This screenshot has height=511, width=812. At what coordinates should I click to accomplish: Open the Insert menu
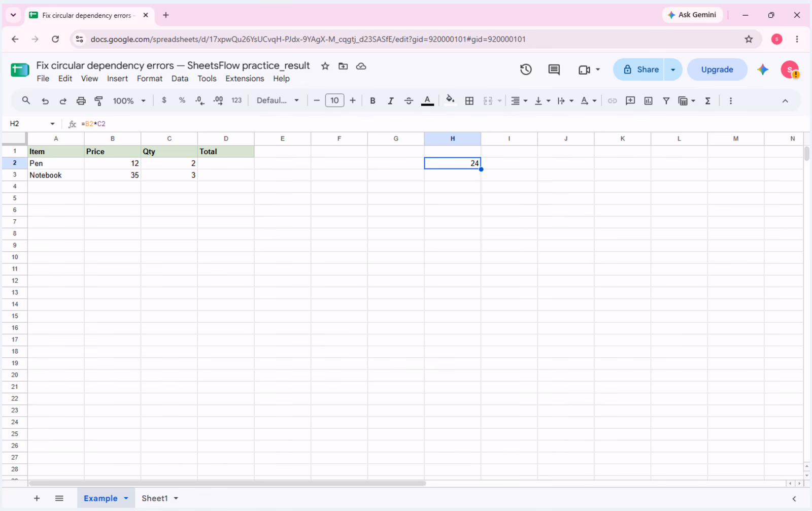pyautogui.click(x=117, y=79)
